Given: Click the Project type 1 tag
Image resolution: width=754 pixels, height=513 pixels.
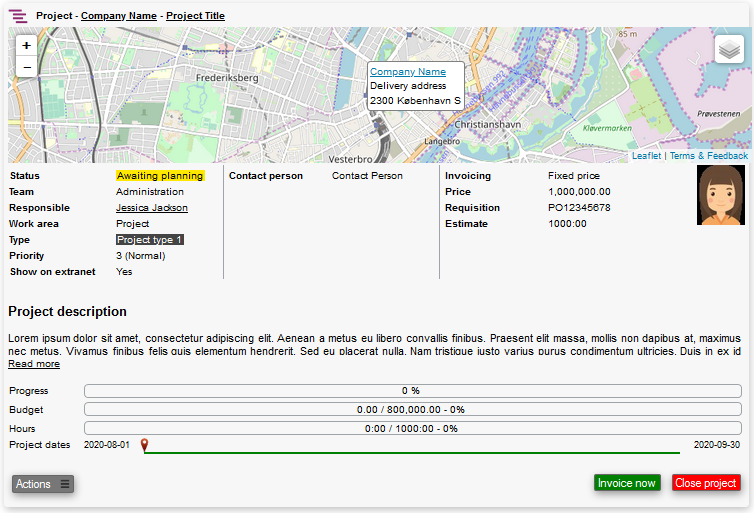Looking at the screenshot, I should click(150, 240).
